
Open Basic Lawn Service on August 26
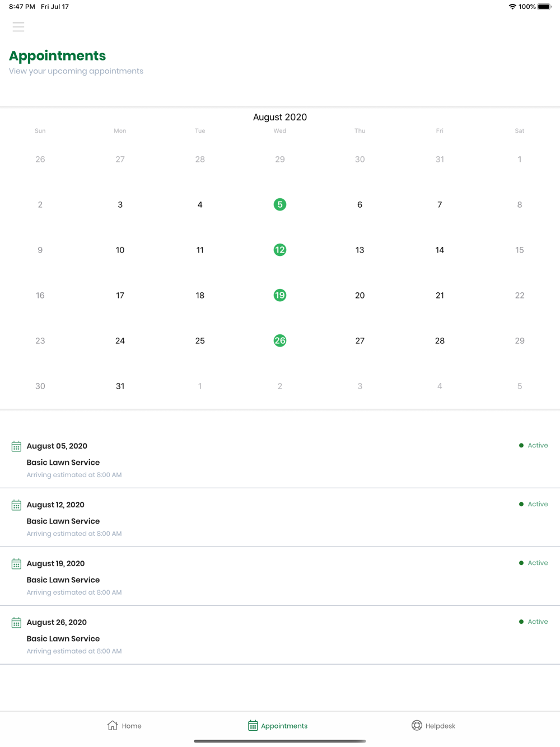coord(63,638)
